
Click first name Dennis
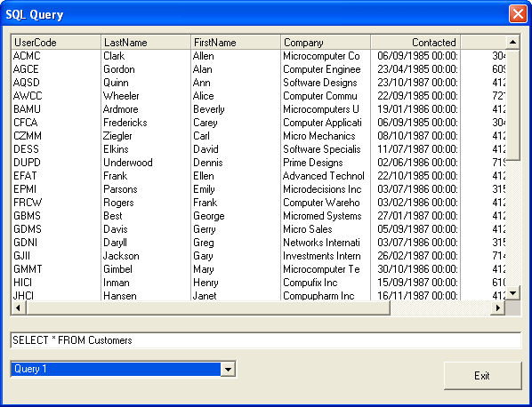pyautogui.click(x=207, y=163)
